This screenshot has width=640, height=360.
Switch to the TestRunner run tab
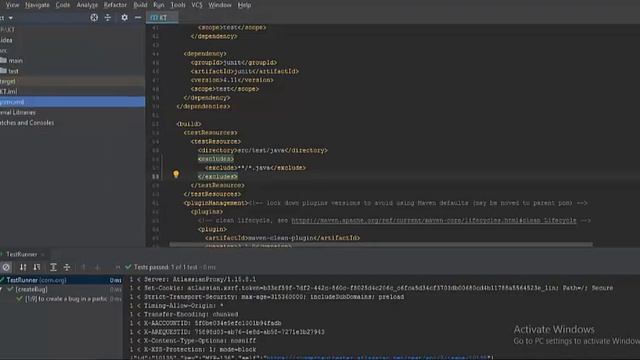[22, 254]
